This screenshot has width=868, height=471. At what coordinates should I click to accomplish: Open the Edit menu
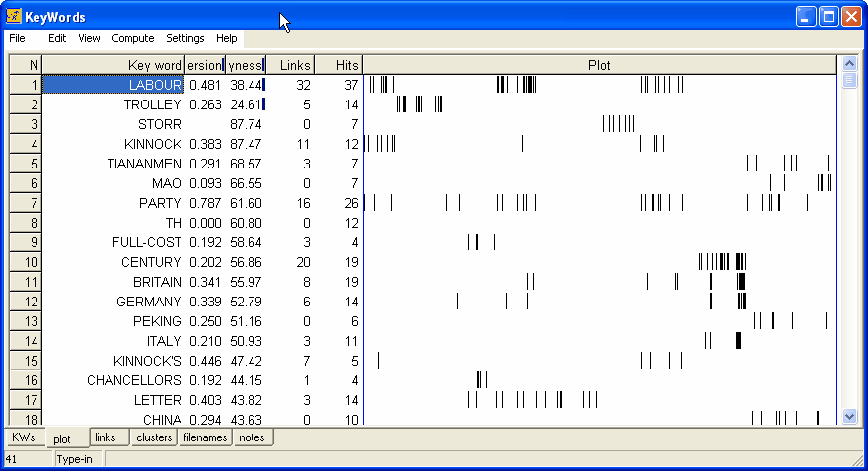pos(57,38)
